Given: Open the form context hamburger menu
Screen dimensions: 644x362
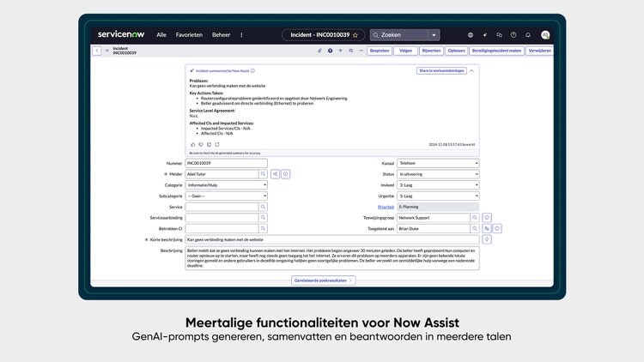Looking at the screenshot, I should (x=106, y=51).
